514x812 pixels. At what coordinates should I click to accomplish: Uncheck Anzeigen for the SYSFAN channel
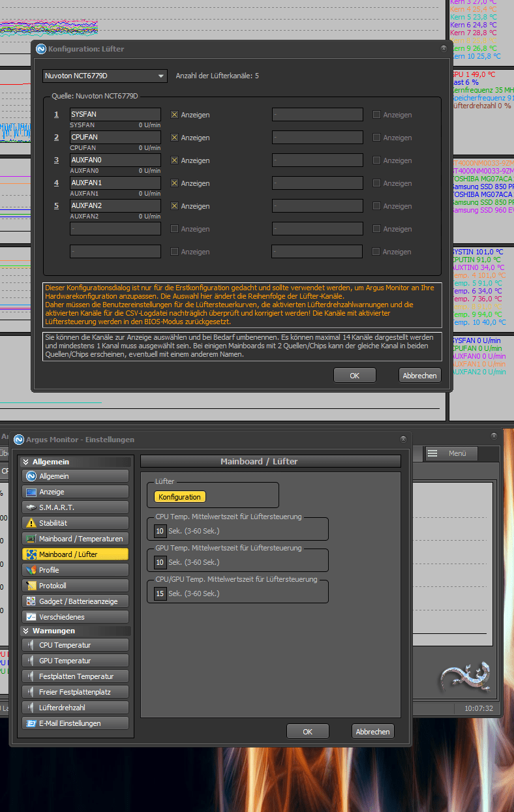click(x=174, y=115)
